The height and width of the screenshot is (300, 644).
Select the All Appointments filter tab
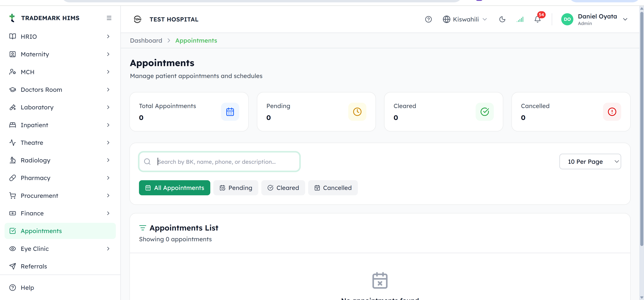(x=175, y=188)
